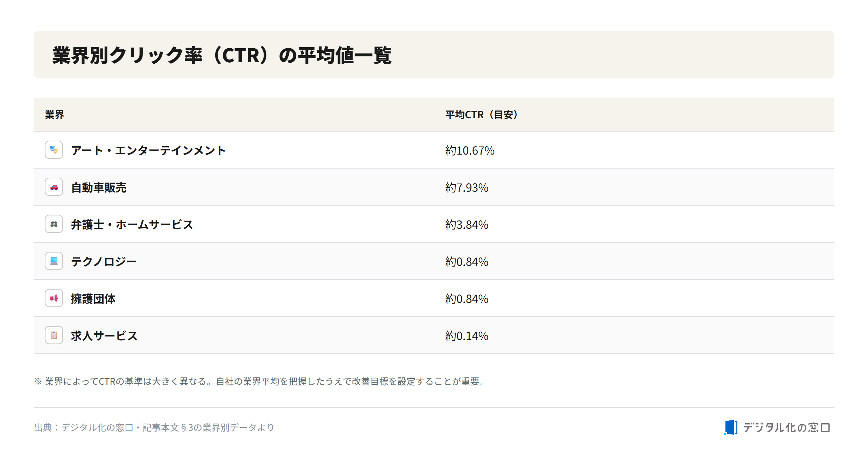Select the アート・エンターテインメント row label
The width and height of the screenshot is (868, 468).
(148, 150)
